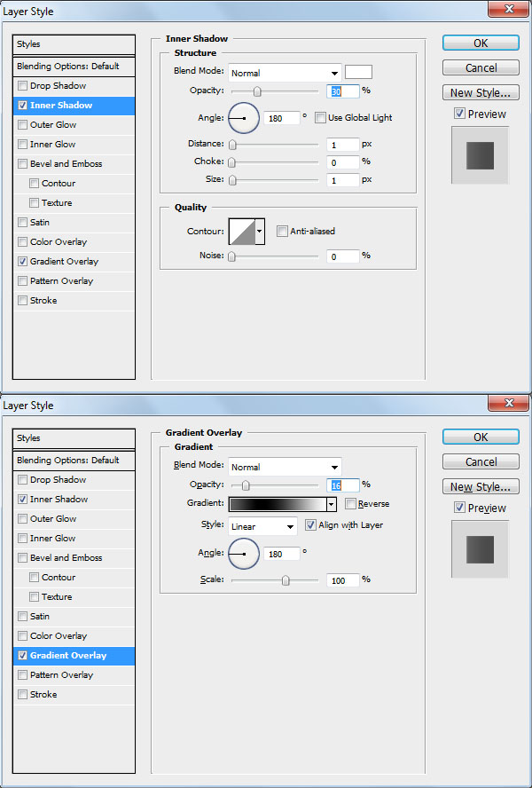Click the preview thumbnail in the Gradient Overlay dialog
Image resolution: width=532 pixels, height=788 pixels.
tap(481, 549)
